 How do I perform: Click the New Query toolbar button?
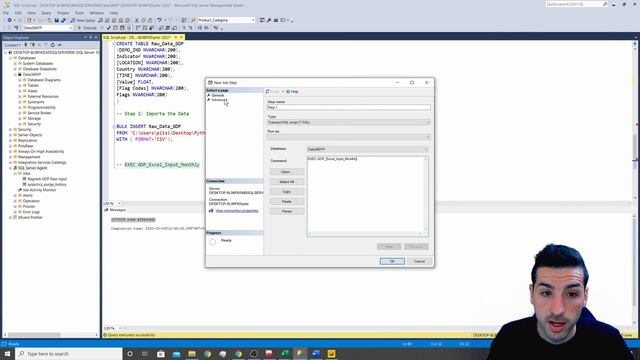[83, 20]
